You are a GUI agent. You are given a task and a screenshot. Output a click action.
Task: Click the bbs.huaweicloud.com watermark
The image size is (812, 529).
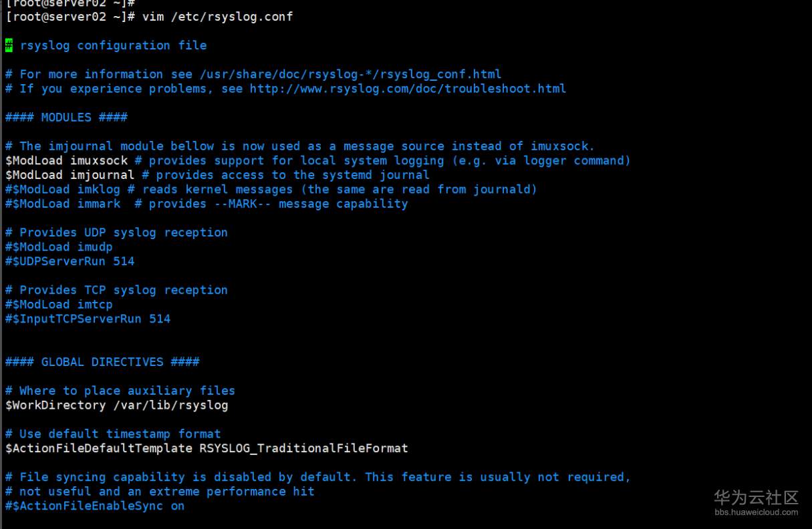[x=756, y=512]
